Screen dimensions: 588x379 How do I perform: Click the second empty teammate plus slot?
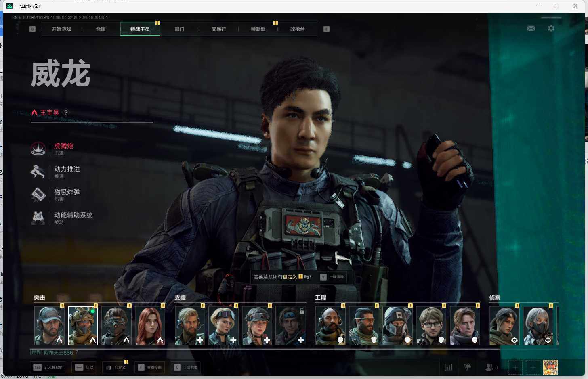coord(533,367)
